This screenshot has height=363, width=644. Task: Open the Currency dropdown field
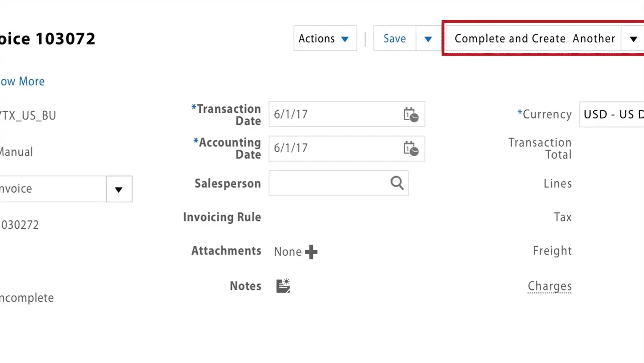pyautogui.click(x=612, y=114)
